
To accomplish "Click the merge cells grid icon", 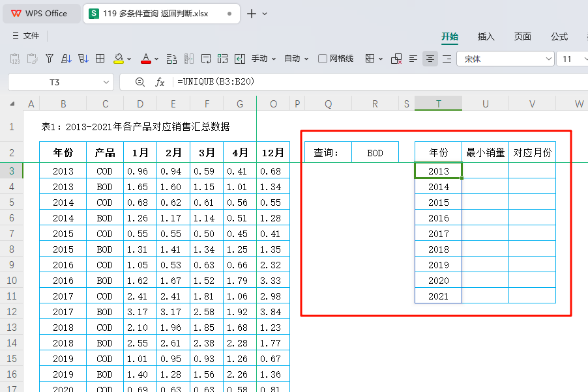I will (x=223, y=59).
